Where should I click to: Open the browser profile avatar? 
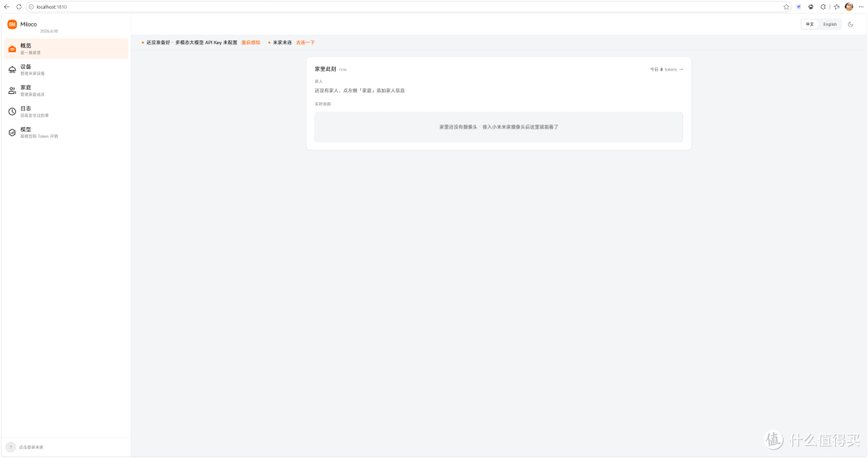(x=850, y=6)
